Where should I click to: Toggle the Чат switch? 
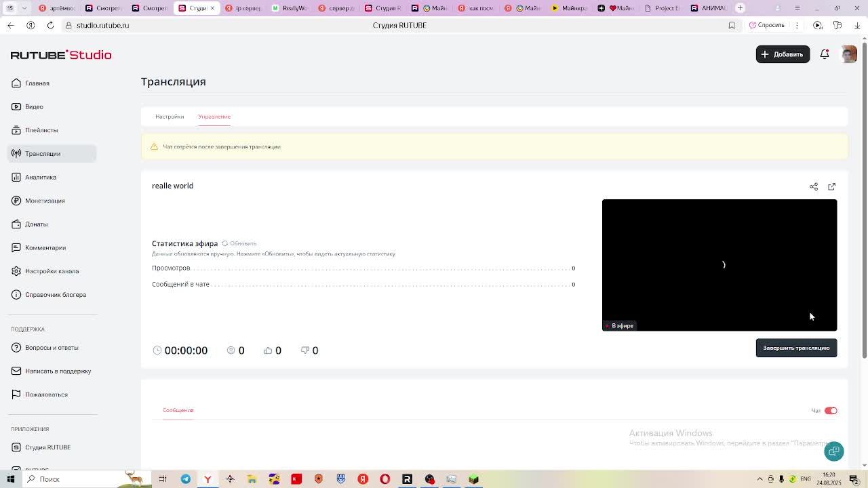click(x=831, y=411)
